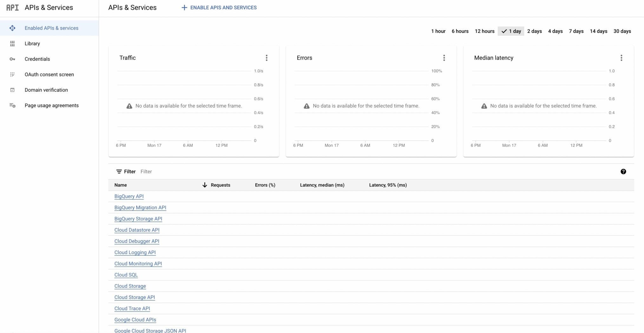Viewport: 644px width, 333px height.
Task: Click Enable APIs and Services button
Action: [219, 8]
